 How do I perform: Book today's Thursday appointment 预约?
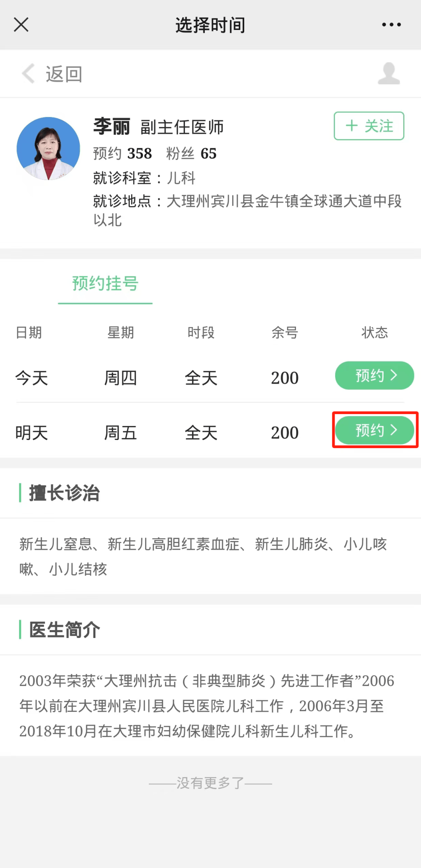(374, 375)
